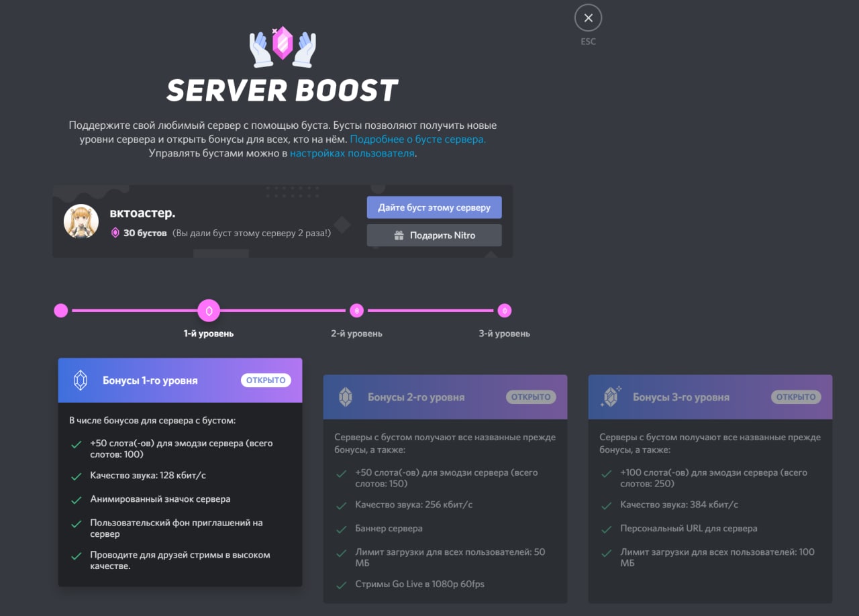Click checkmark beside всего слотов: 250

(607, 474)
